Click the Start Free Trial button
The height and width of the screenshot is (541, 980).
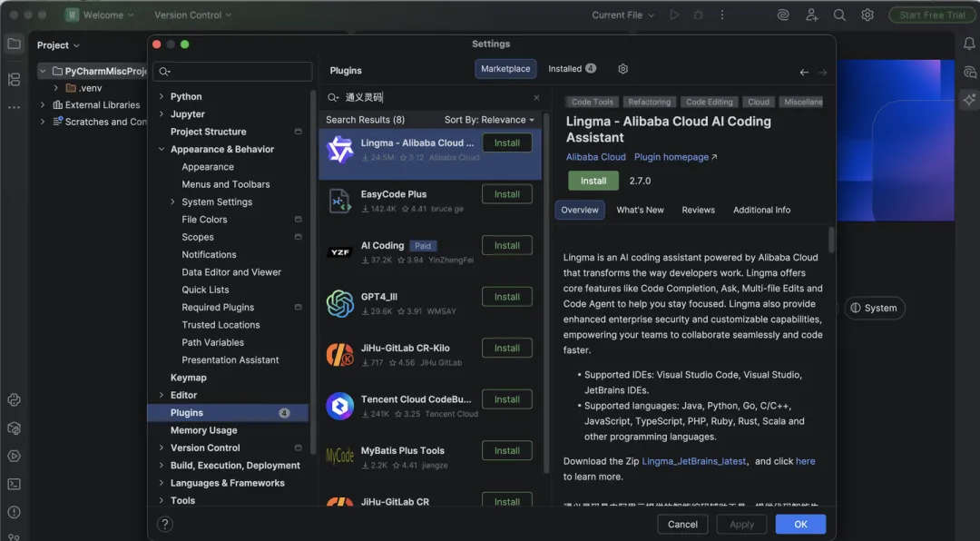click(x=932, y=15)
